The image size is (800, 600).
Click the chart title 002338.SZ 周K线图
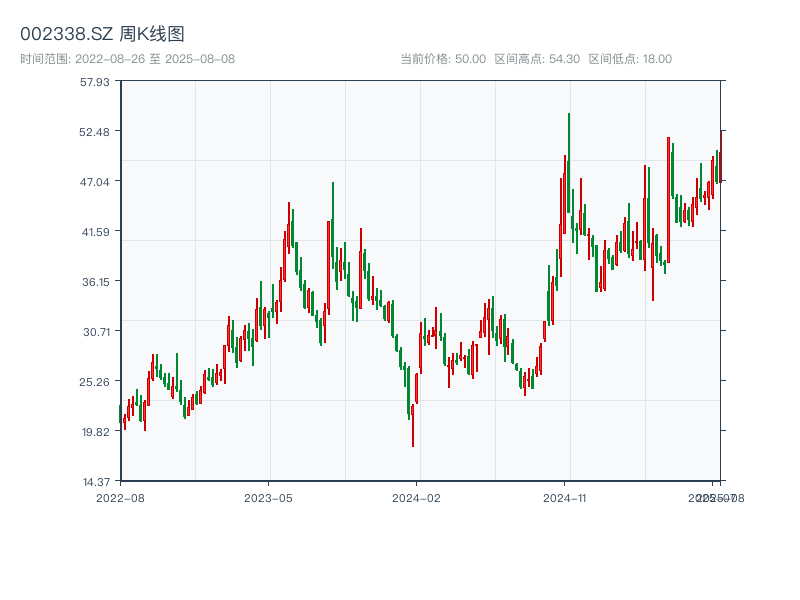click(102, 34)
